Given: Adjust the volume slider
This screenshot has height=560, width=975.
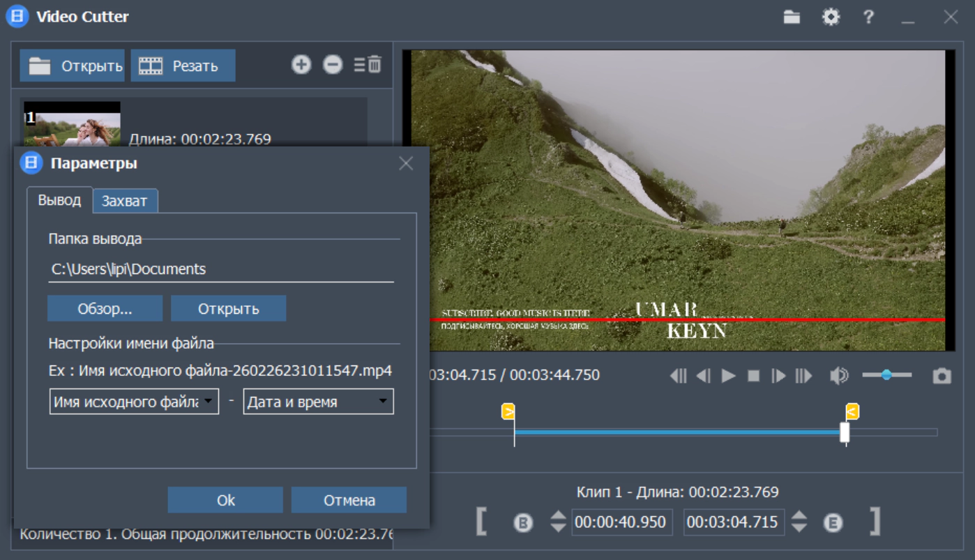Looking at the screenshot, I should tap(886, 375).
